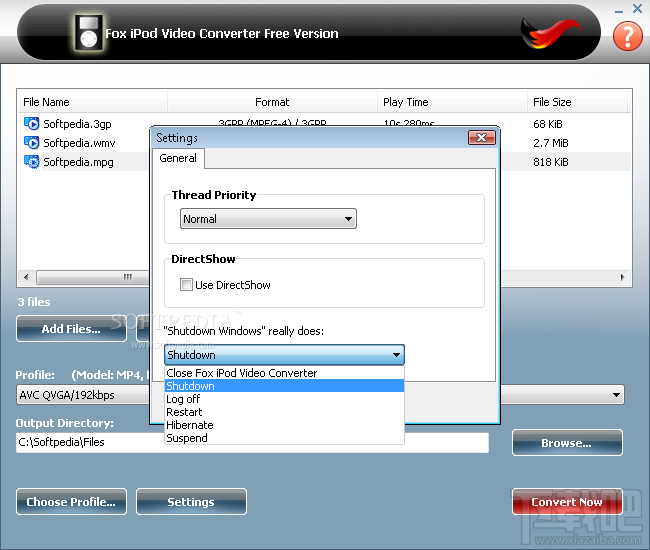Start conversion with Convert Now

pos(567,502)
